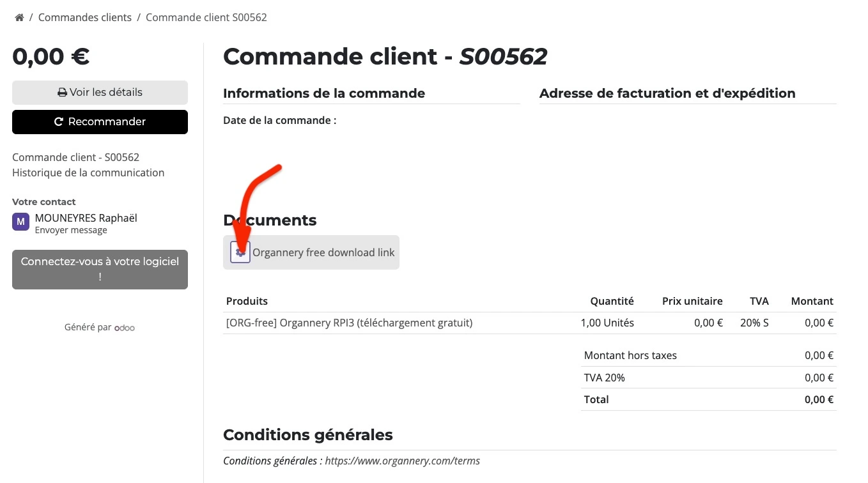Click the Conditions générales section heading
The width and height of the screenshot is (868, 483).
(x=307, y=435)
